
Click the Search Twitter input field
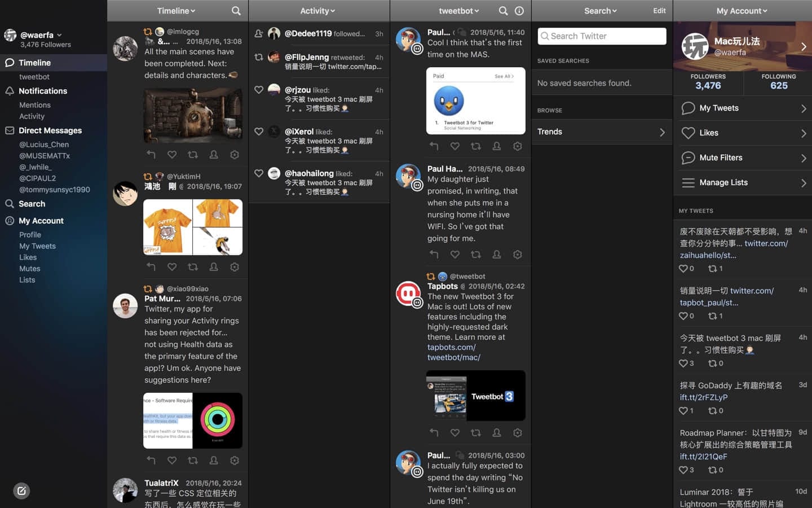pos(602,36)
